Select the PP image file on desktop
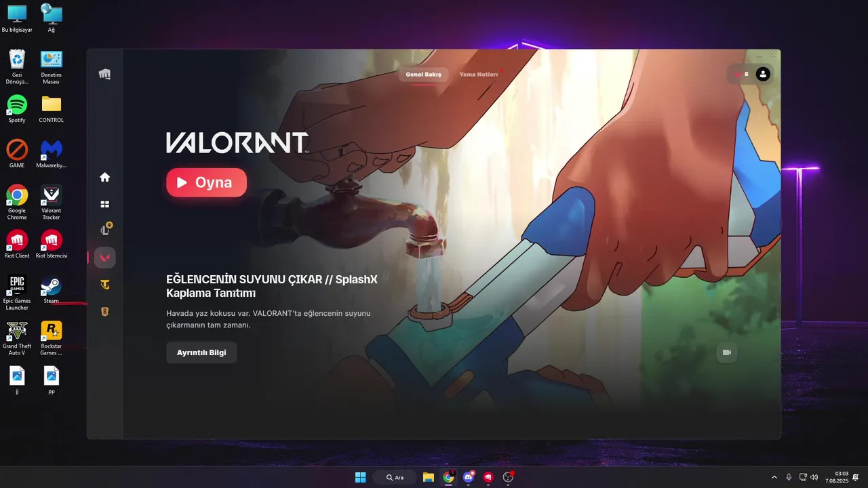This screenshot has height=488, width=868. 52,381
